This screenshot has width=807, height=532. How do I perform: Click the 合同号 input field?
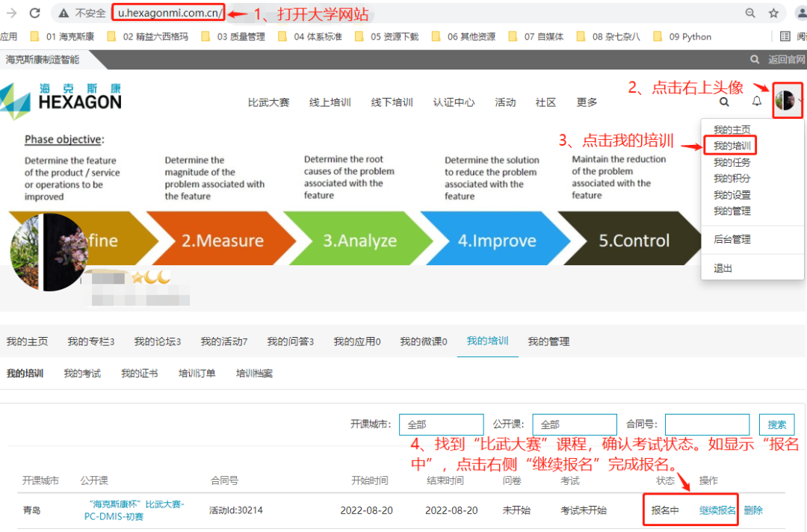(707, 424)
